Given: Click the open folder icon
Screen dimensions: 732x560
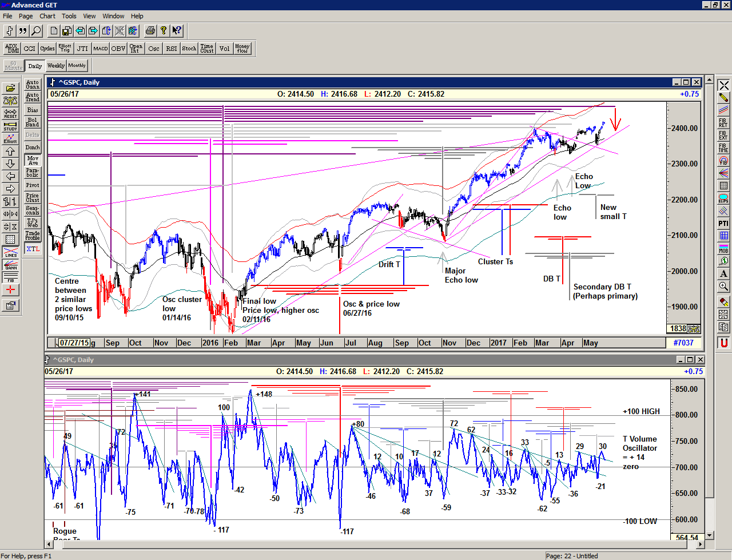Looking at the screenshot, I should 10,88.
